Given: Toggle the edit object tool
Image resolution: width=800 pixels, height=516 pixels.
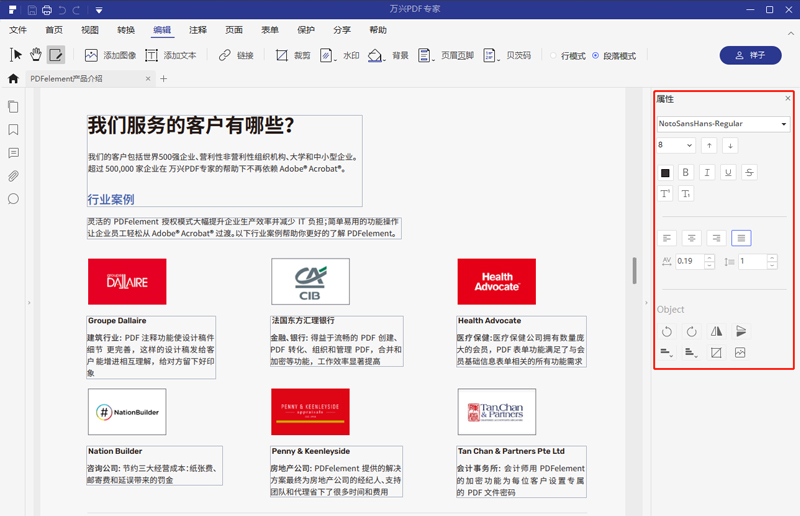Looking at the screenshot, I should (56, 55).
